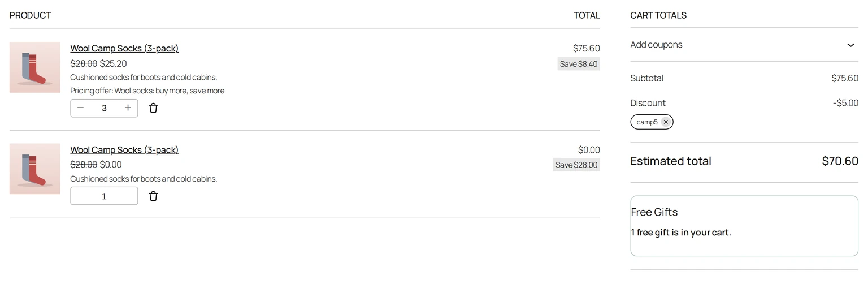Decrease quantity of the discounted Wool Camp Socks

(80, 108)
